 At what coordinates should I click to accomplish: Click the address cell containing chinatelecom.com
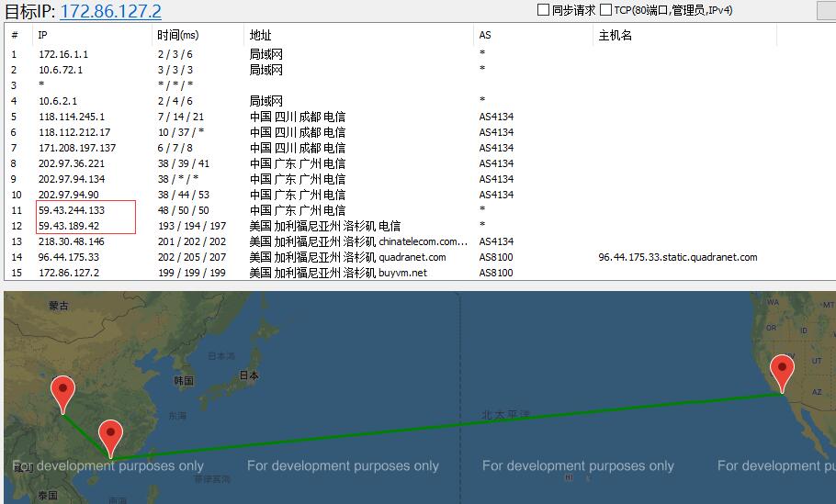pos(358,241)
